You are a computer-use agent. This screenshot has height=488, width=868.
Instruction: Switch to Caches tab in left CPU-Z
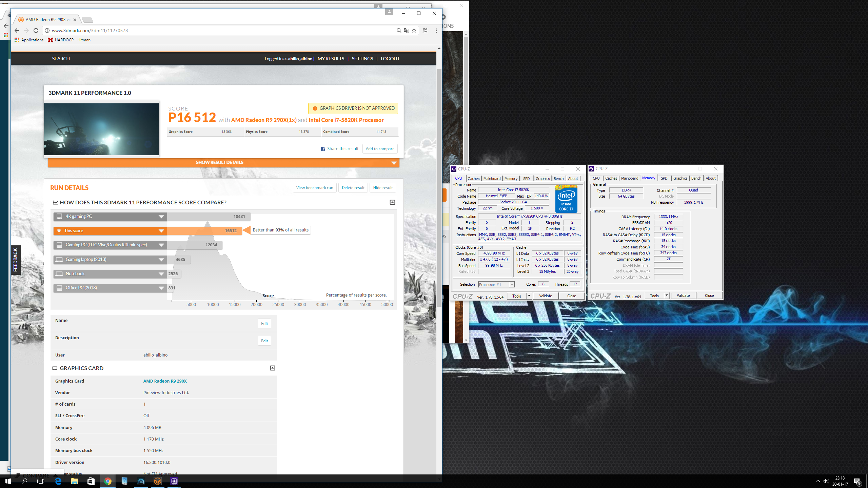pos(473,179)
